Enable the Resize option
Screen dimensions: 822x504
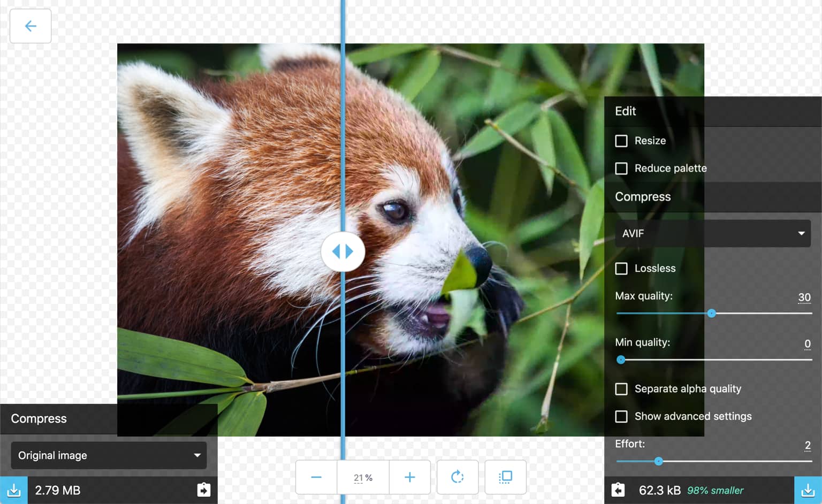[621, 141]
